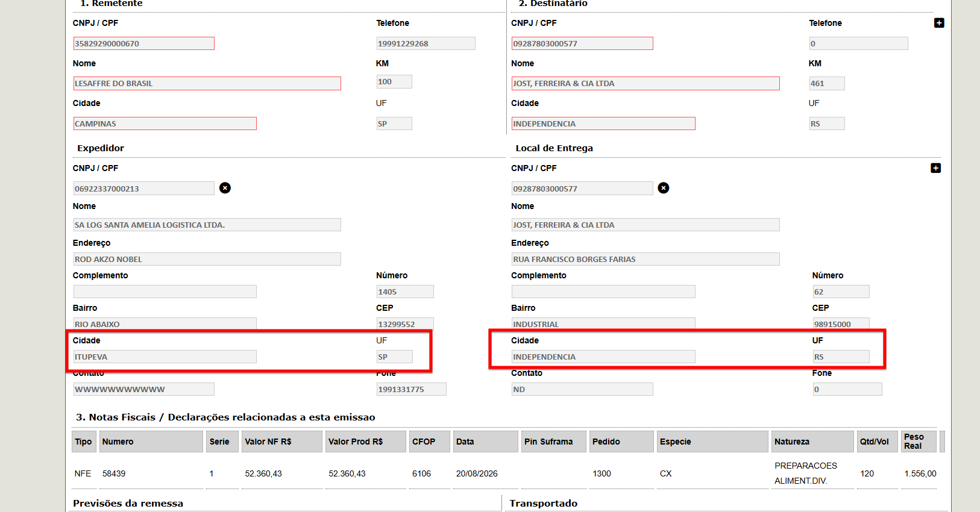Clear the Local de Entrega CNPJ with X icon

[x=663, y=188]
